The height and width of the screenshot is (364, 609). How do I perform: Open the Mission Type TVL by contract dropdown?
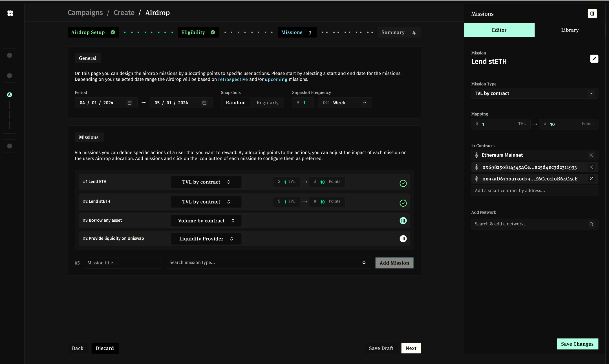tap(534, 93)
